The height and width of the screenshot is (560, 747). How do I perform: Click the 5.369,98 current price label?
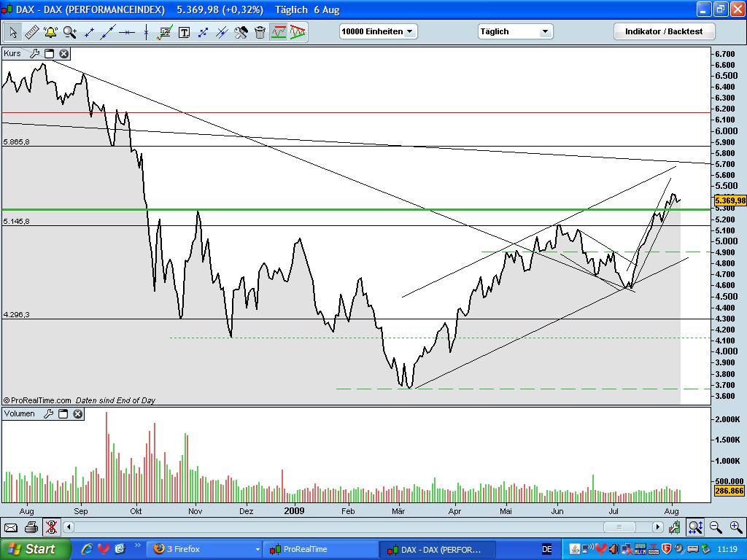point(729,201)
